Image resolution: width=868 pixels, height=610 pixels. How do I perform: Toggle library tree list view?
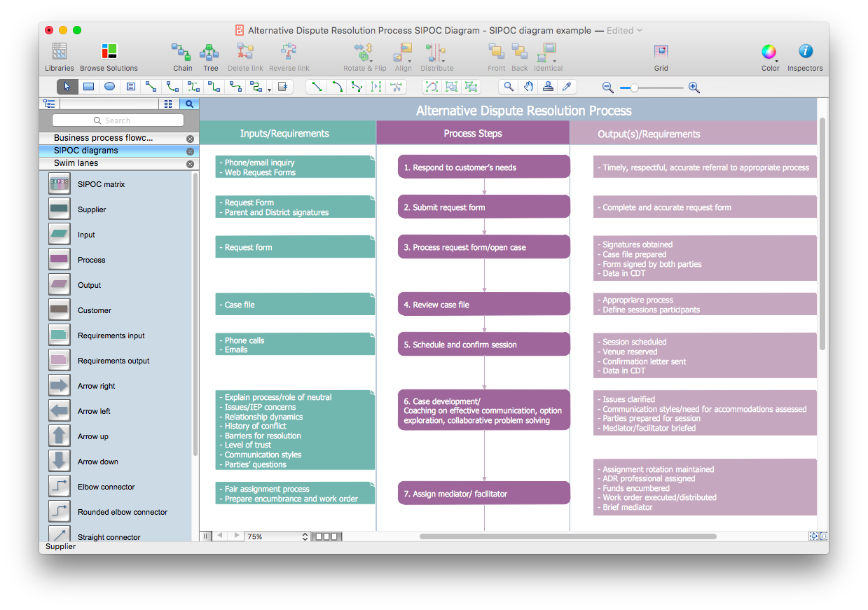[49, 104]
